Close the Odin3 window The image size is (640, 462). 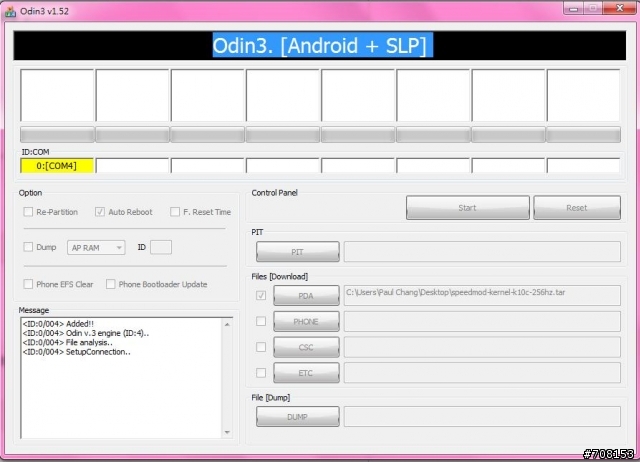click(620, 8)
